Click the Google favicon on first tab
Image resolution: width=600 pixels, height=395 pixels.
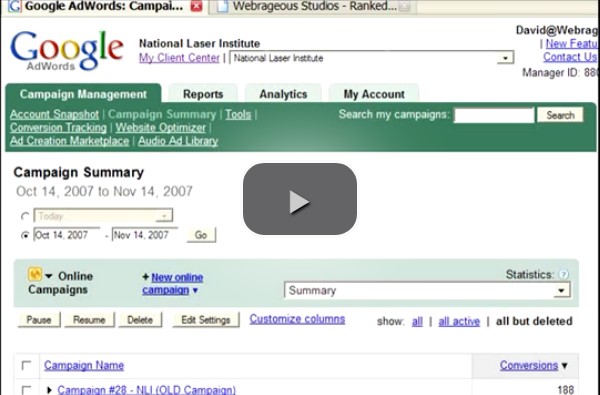pos(15,6)
